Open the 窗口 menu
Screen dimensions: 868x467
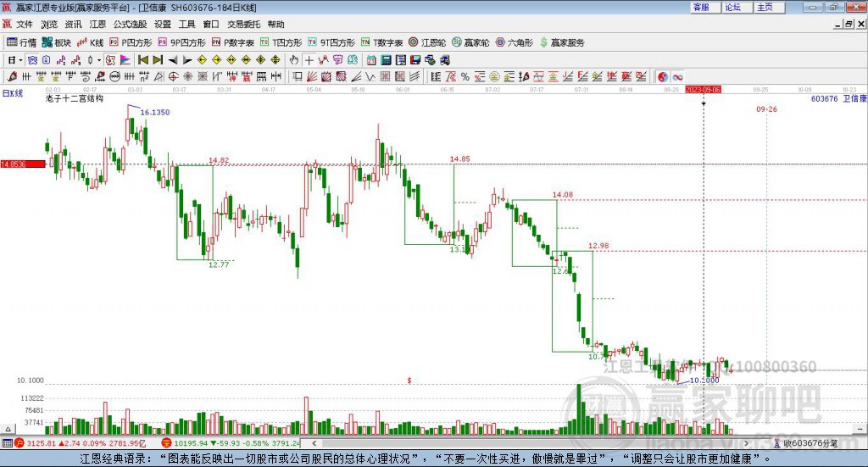point(211,25)
